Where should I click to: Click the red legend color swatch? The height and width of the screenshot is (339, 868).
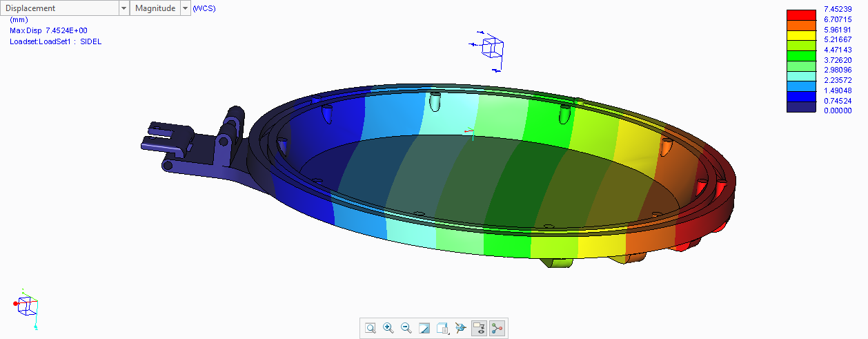(800, 14)
